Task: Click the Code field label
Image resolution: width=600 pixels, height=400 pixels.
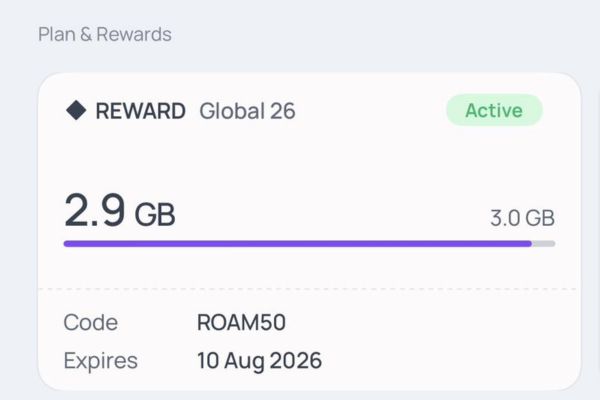Action: [90, 323]
